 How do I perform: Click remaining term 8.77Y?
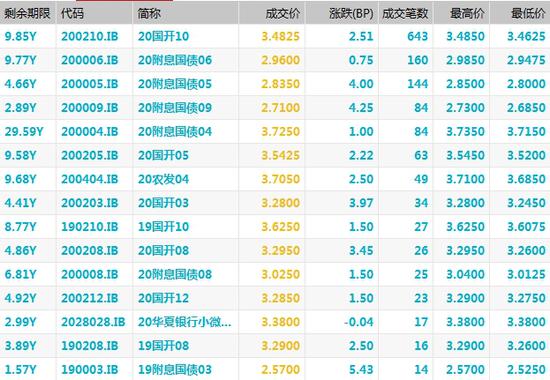coord(20,227)
